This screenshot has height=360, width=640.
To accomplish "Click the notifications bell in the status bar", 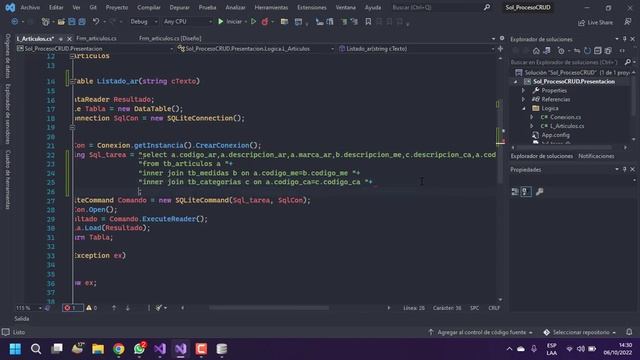I will (x=629, y=332).
